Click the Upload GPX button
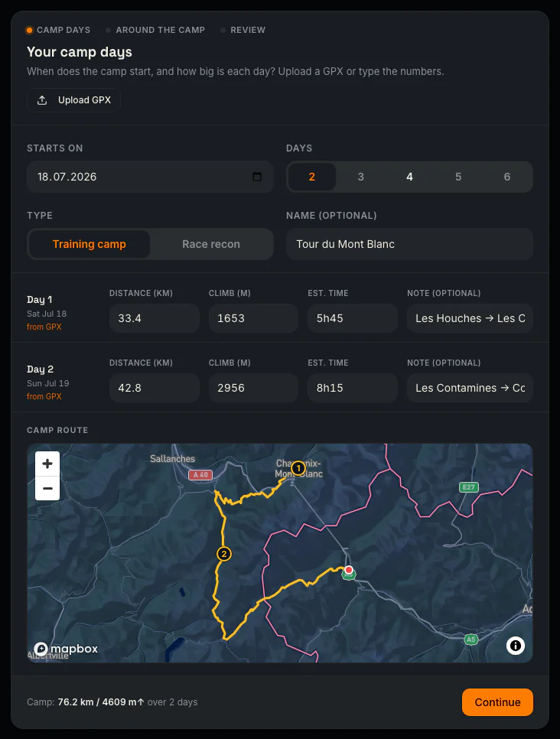 pyautogui.click(x=73, y=100)
